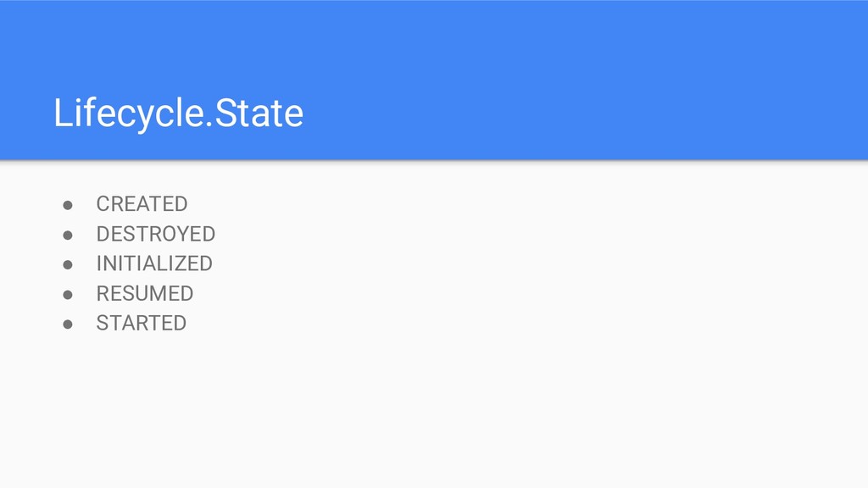
Task: Select the DESTROYED list item text
Action: point(156,234)
